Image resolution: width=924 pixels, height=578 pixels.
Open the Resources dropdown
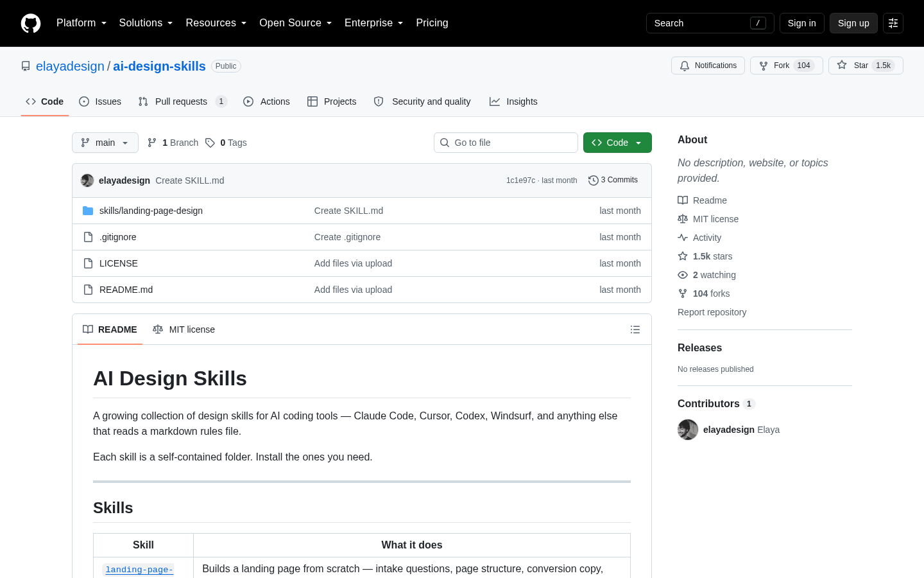coord(216,23)
